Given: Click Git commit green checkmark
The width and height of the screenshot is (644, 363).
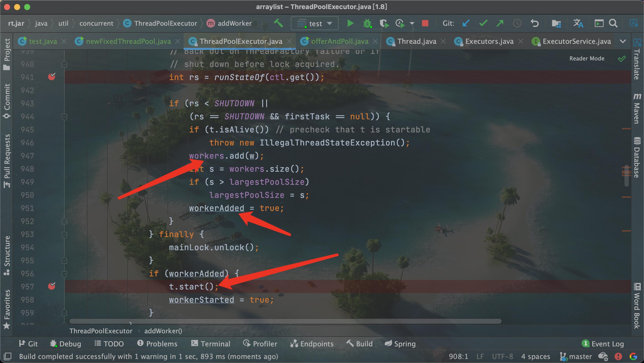Looking at the screenshot, I should 483,23.
